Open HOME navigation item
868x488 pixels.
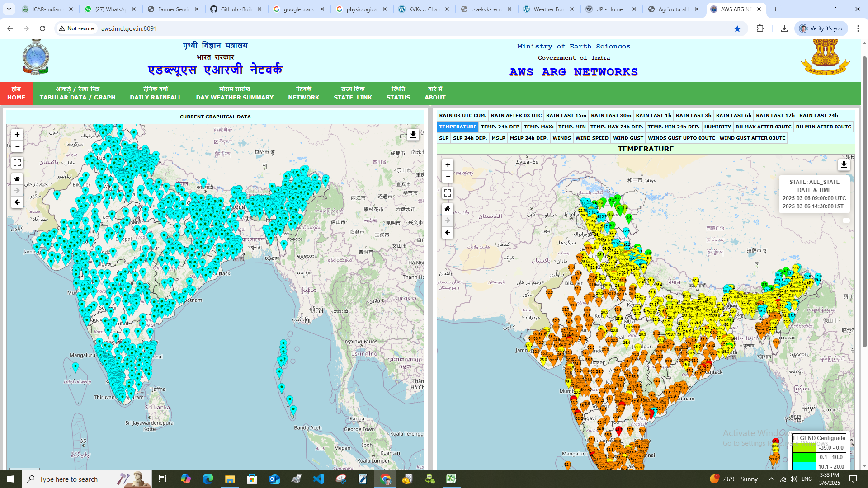[16, 94]
